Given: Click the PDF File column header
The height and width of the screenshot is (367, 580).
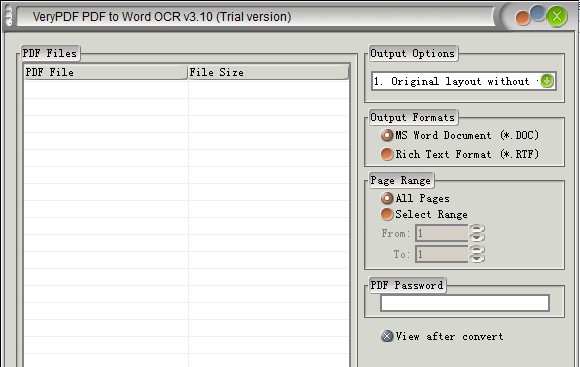Looking at the screenshot, I should coord(105,72).
